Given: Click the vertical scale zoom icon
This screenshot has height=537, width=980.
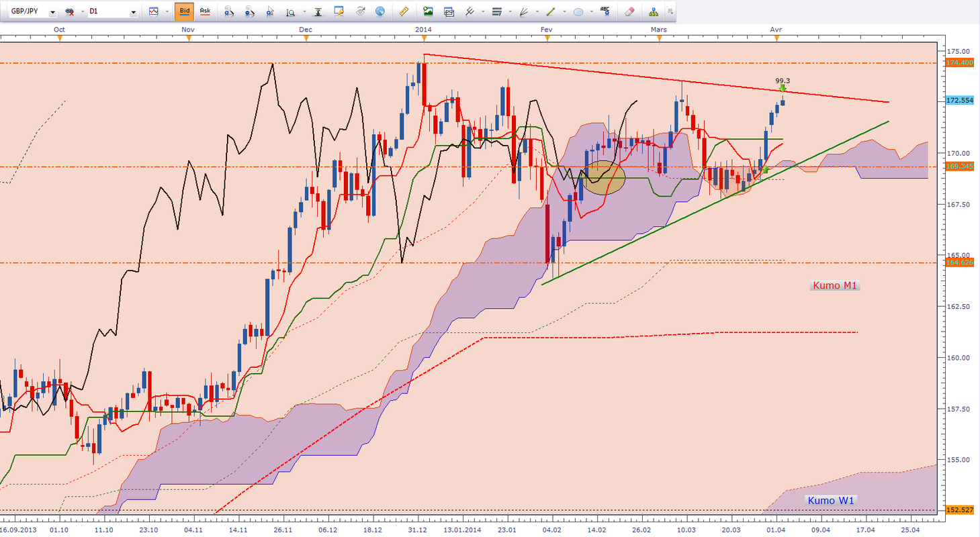Looking at the screenshot, I should tap(290, 11).
